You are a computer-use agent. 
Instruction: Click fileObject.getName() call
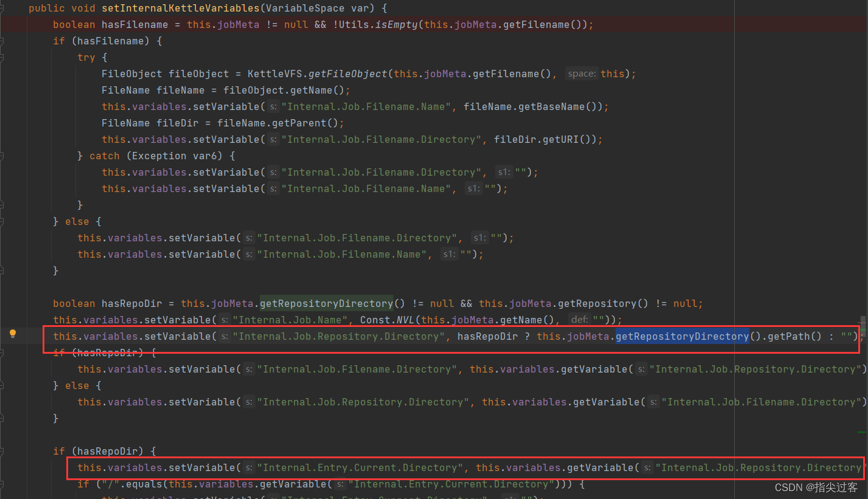(284, 91)
